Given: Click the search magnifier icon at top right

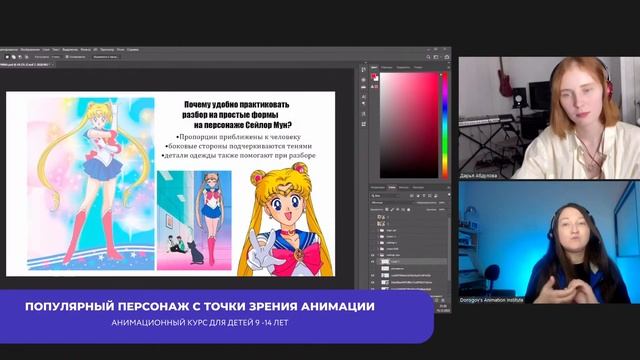Looking at the screenshot, I should tap(428, 57).
